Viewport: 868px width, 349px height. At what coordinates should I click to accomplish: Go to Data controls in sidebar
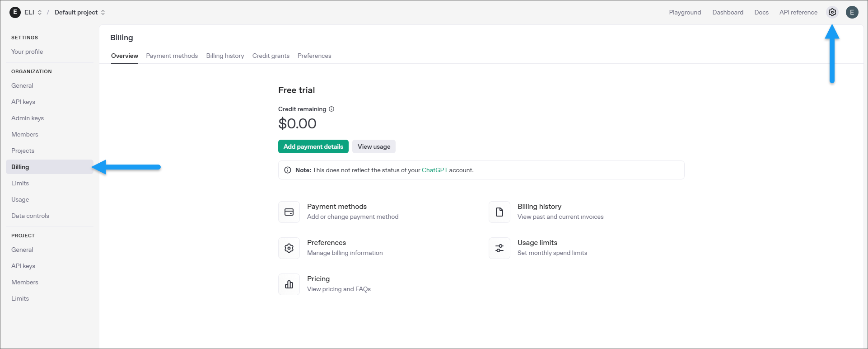point(30,216)
